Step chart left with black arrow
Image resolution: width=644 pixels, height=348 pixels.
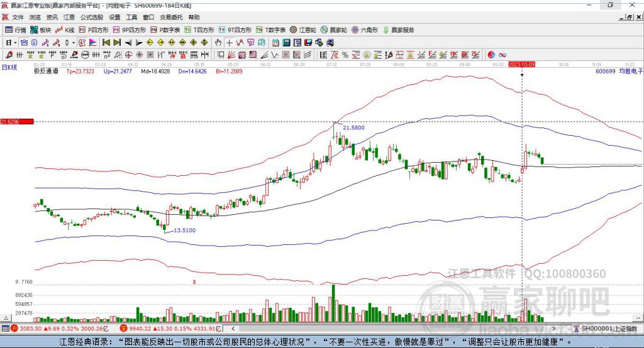point(128,43)
